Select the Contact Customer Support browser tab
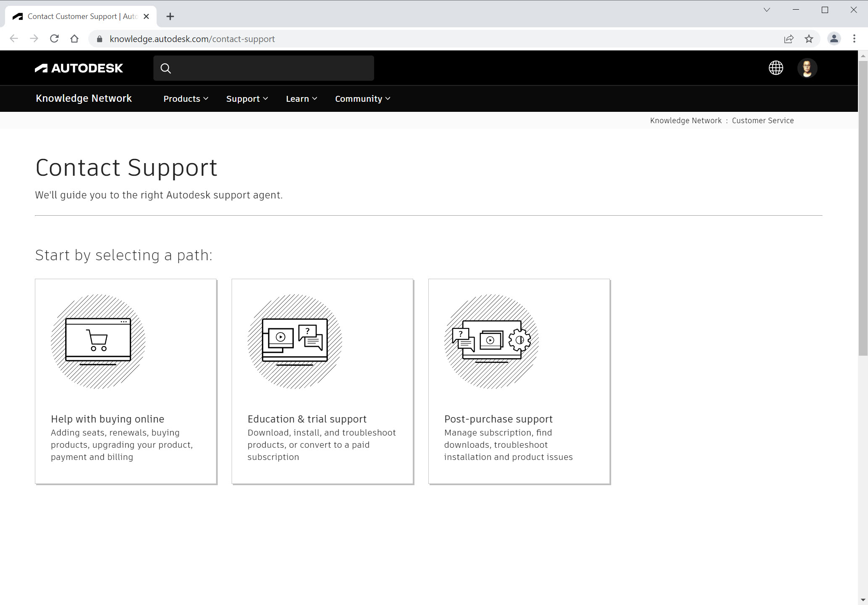Image resolution: width=868 pixels, height=605 pixels. coord(81,16)
